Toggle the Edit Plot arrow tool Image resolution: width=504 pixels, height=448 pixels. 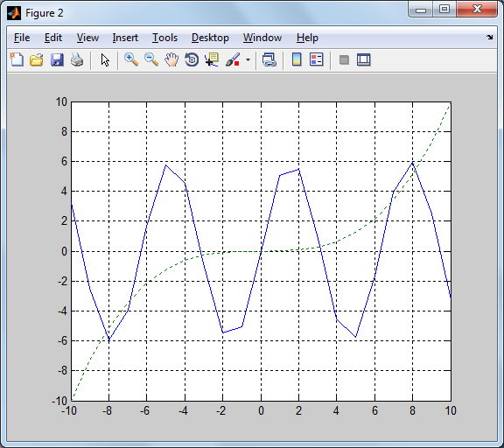pyautogui.click(x=105, y=60)
